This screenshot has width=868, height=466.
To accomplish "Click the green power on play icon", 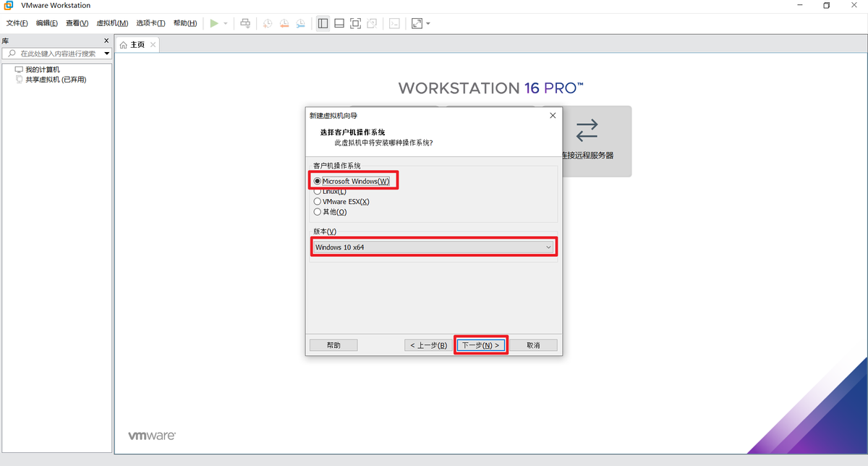I will (x=214, y=23).
